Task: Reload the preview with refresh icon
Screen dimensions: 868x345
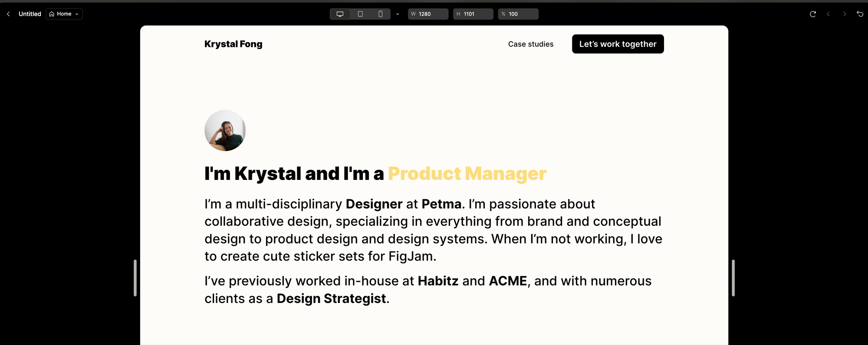Action: coord(813,14)
